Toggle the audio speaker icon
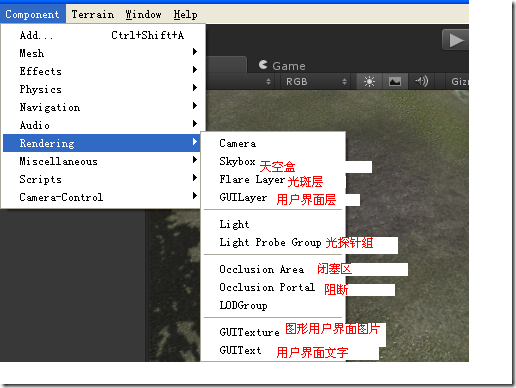 click(421, 81)
